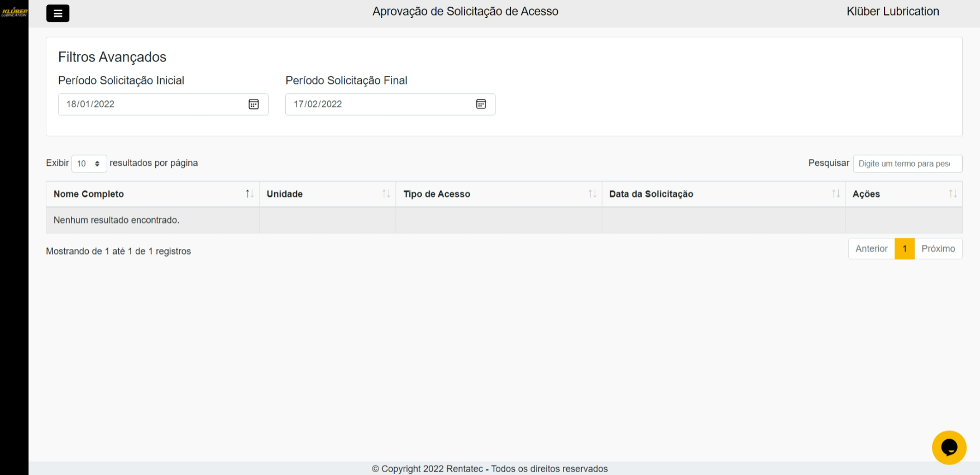Click the Nenhum resultado encontrado row
The height and width of the screenshot is (475, 980).
[116, 220]
